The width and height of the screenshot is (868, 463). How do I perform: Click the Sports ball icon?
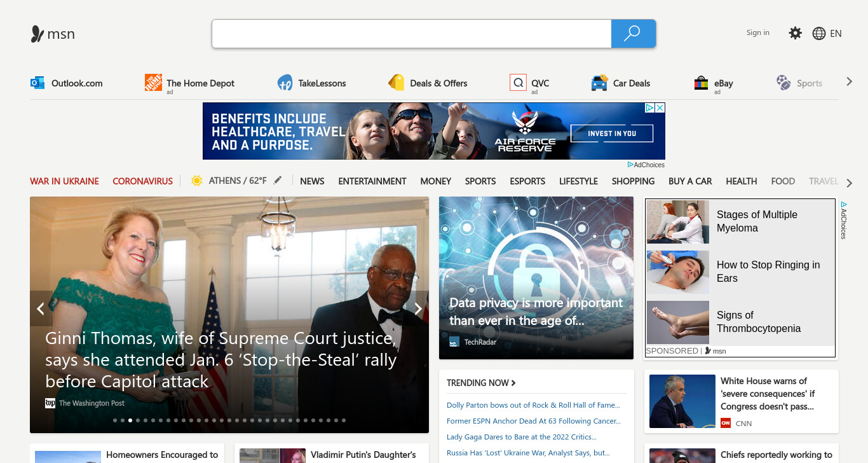click(783, 83)
